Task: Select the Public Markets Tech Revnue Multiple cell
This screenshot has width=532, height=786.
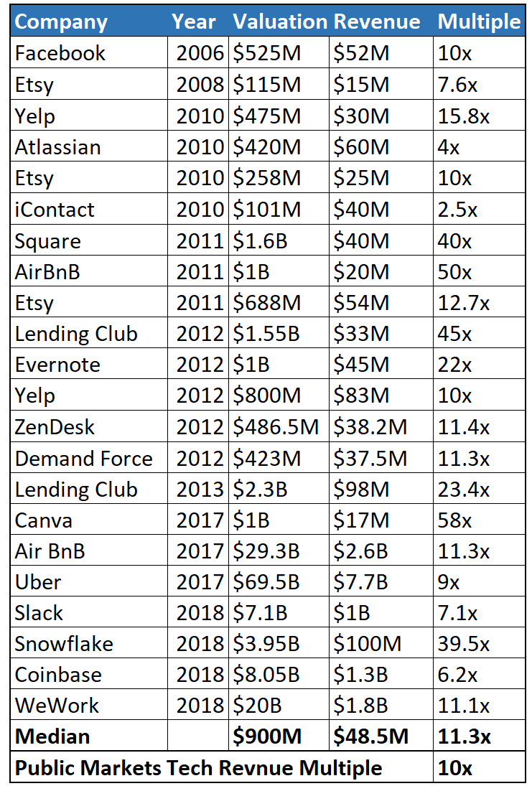Action: [199, 768]
